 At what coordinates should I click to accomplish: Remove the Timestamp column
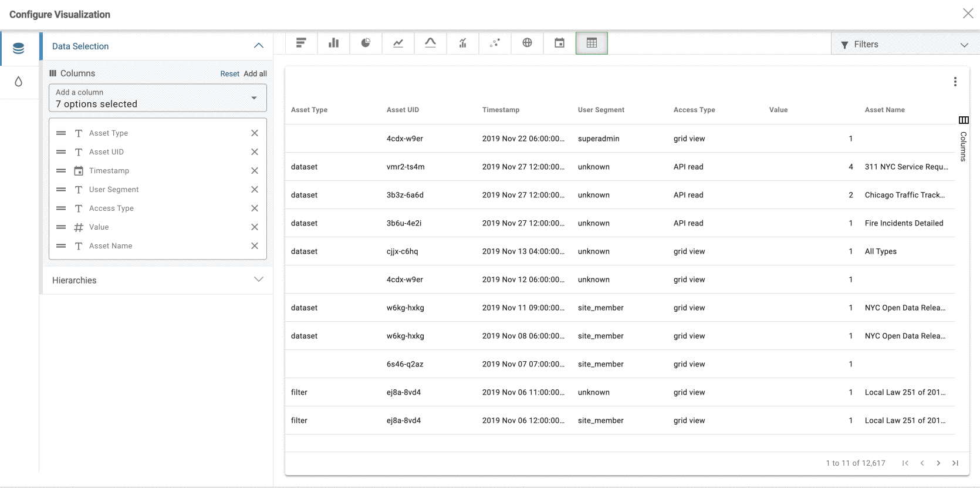[x=255, y=171]
